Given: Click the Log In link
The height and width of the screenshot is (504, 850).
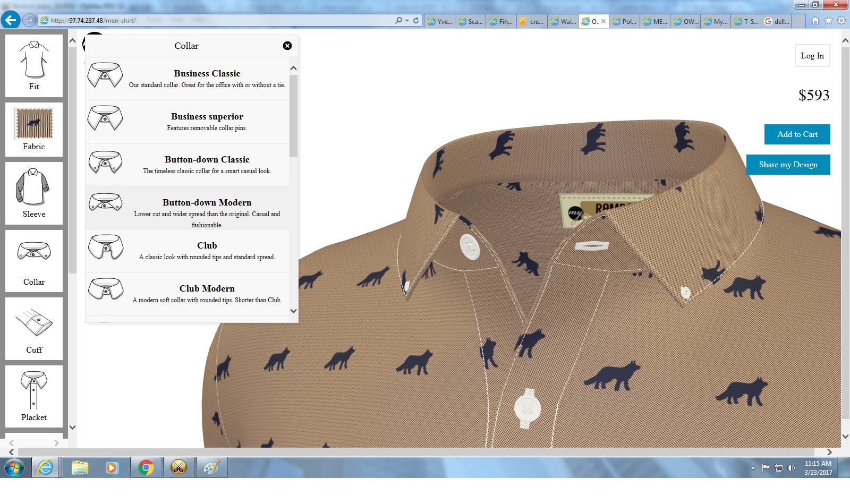Looking at the screenshot, I should tap(812, 56).
